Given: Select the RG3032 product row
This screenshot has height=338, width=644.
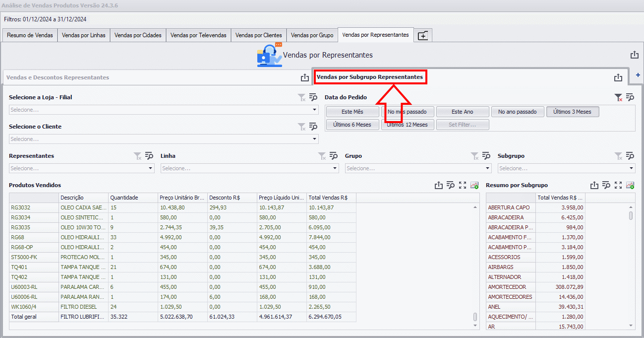Looking at the screenshot, I should [182, 207].
